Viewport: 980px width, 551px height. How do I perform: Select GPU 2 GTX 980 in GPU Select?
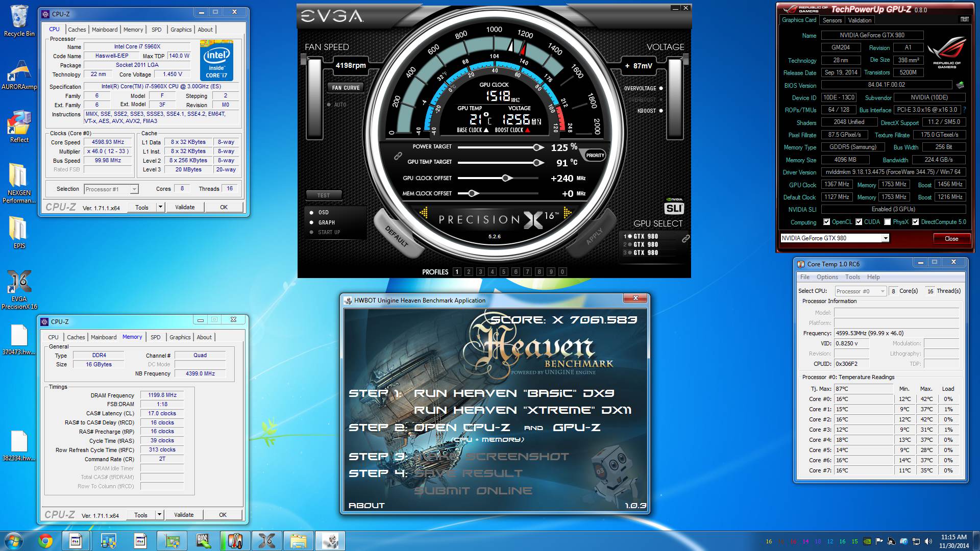(x=641, y=244)
